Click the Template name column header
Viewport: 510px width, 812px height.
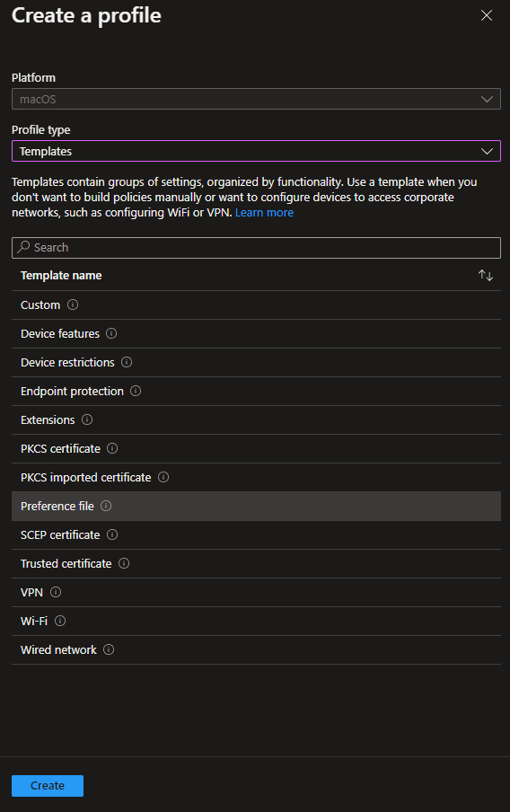point(61,276)
